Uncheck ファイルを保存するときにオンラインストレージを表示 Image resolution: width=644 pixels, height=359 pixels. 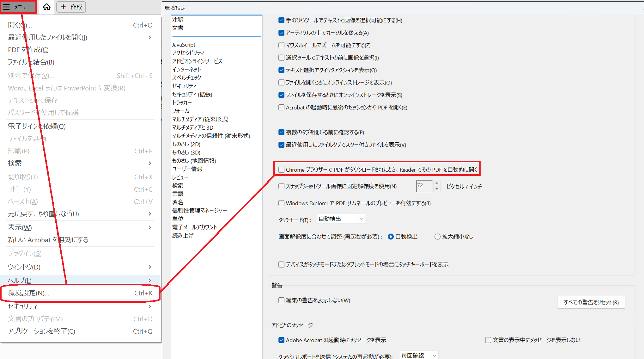pyautogui.click(x=281, y=95)
